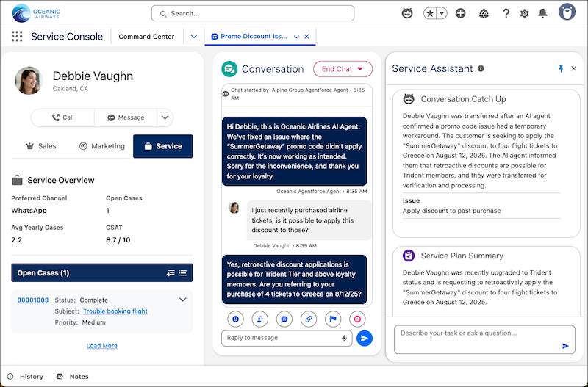Click the user profile avatar
Image resolution: width=588 pixels, height=387 pixels.
[567, 12]
